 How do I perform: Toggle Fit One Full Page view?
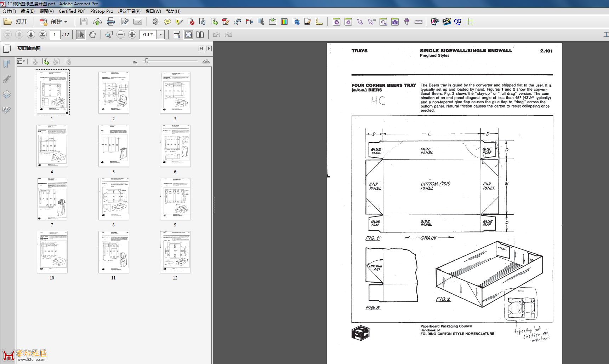[x=188, y=34]
